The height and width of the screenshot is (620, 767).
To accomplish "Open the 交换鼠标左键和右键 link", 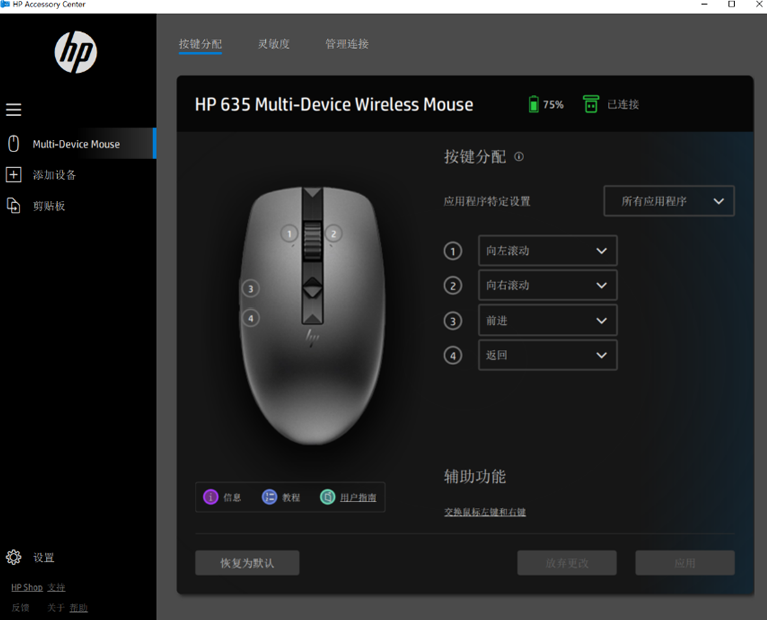I will [485, 512].
